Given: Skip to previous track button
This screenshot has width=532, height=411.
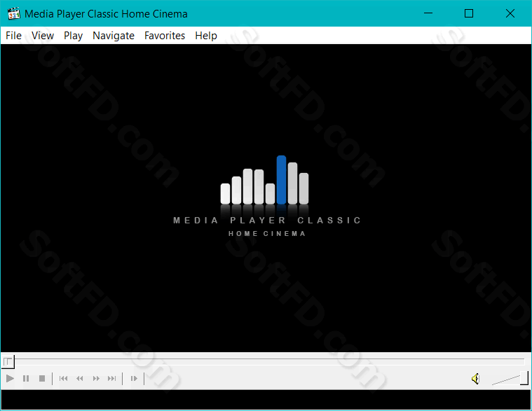Looking at the screenshot, I should 64,378.
